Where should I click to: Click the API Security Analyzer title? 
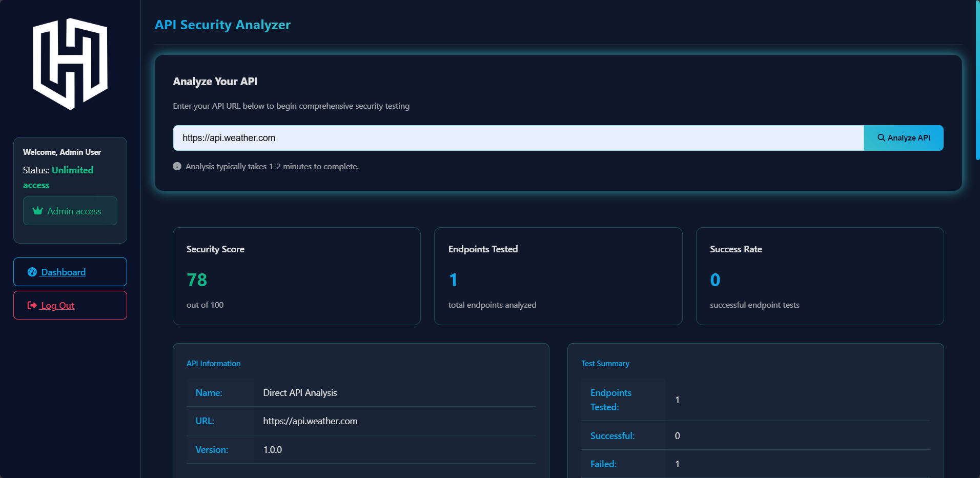[x=222, y=25]
